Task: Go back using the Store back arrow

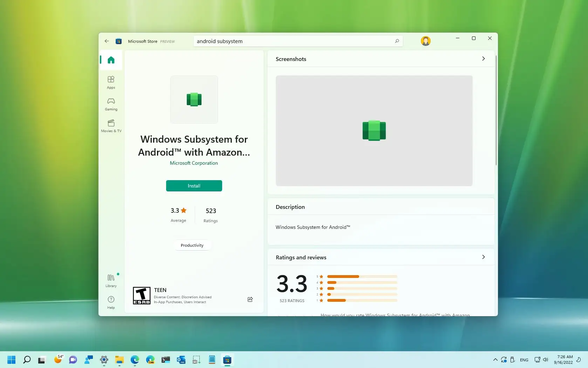Action: point(107,41)
